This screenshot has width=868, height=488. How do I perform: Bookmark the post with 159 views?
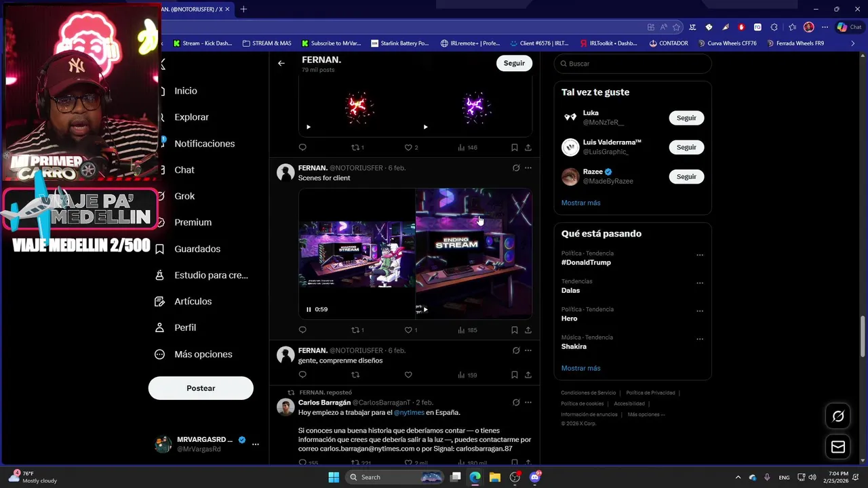[514, 375]
